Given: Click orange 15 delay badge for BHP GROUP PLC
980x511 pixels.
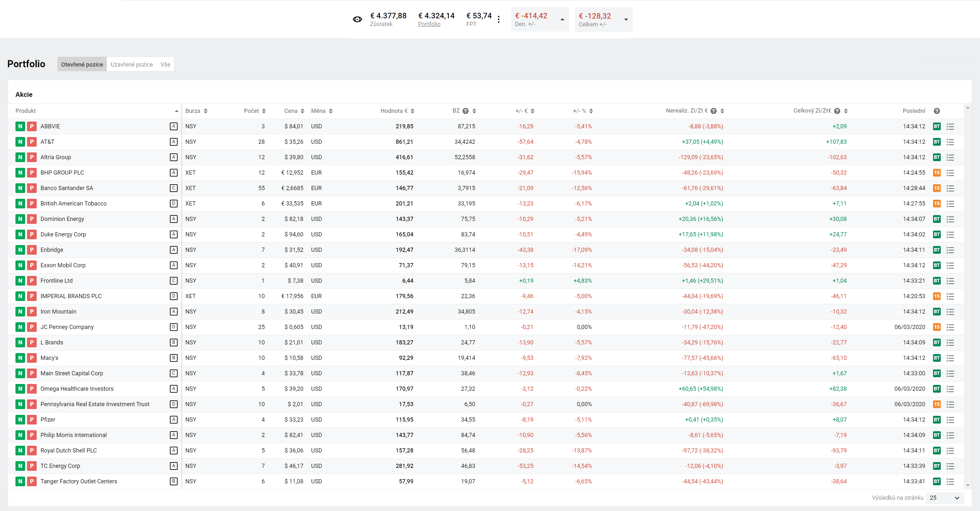Looking at the screenshot, I should pyautogui.click(x=937, y=173).
